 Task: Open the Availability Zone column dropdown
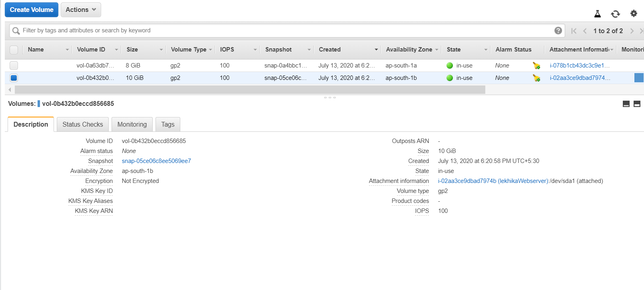pos(437,50)
